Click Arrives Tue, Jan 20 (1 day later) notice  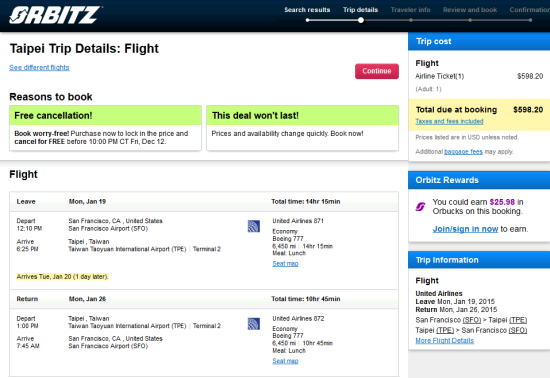[x=62, y=277]
